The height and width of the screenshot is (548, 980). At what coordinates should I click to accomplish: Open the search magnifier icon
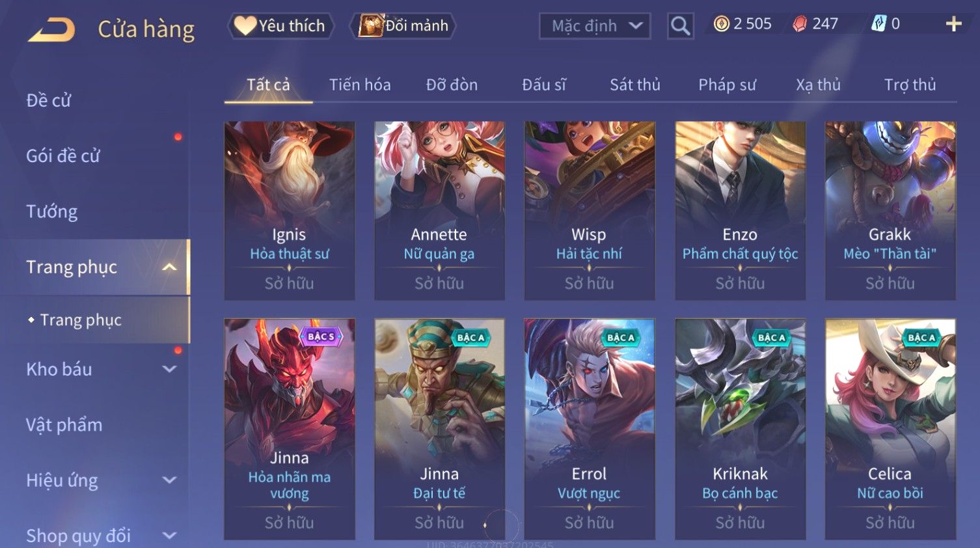680,26
